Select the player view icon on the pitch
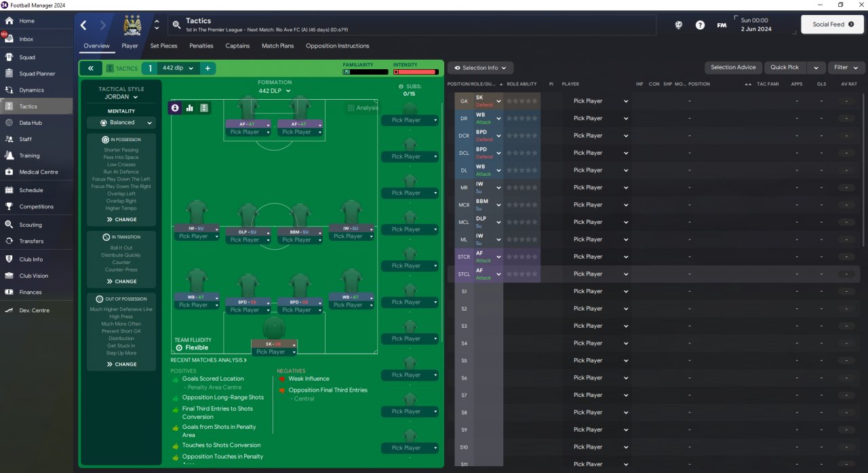 click(x=175, y=107)
